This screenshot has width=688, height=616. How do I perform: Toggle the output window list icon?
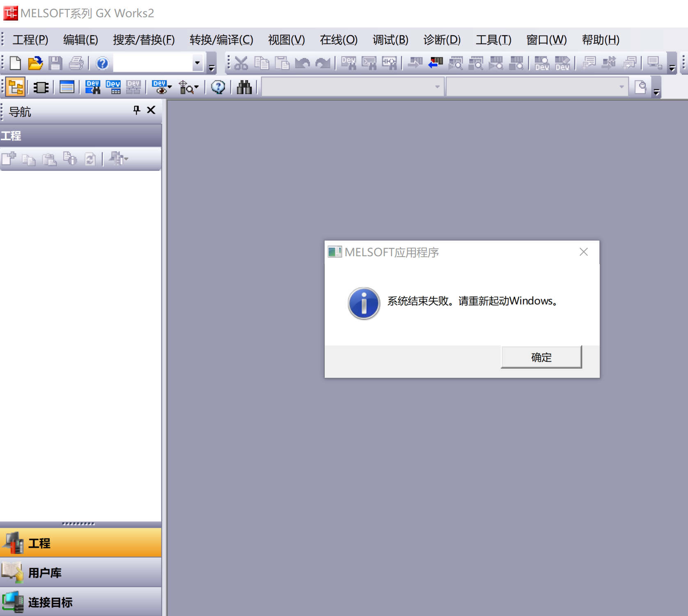click(67, 87)
